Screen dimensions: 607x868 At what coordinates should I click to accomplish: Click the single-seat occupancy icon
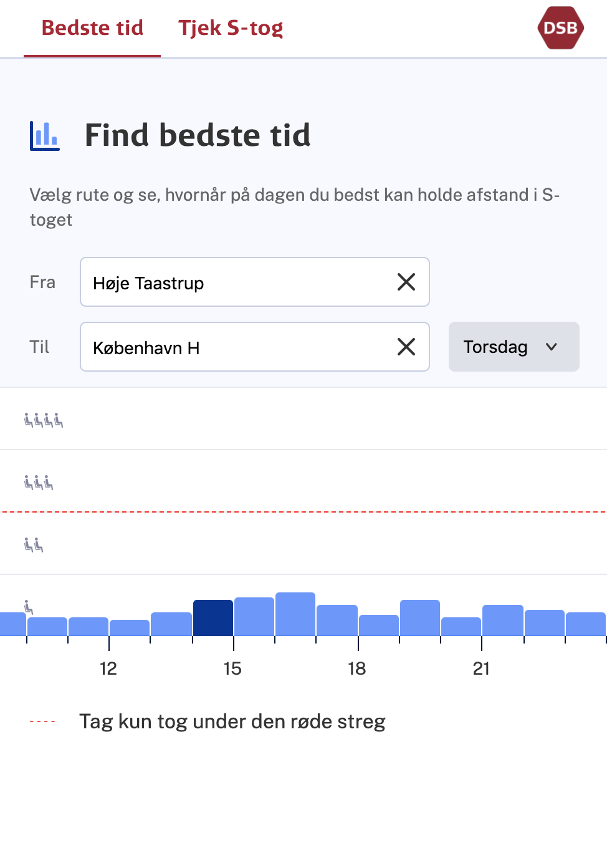coord(28,607)
